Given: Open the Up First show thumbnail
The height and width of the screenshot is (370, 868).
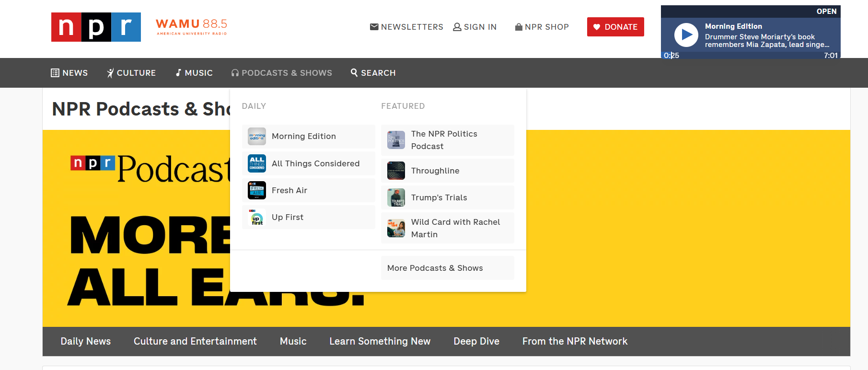Looking at the screenshot, I should 257,217.
